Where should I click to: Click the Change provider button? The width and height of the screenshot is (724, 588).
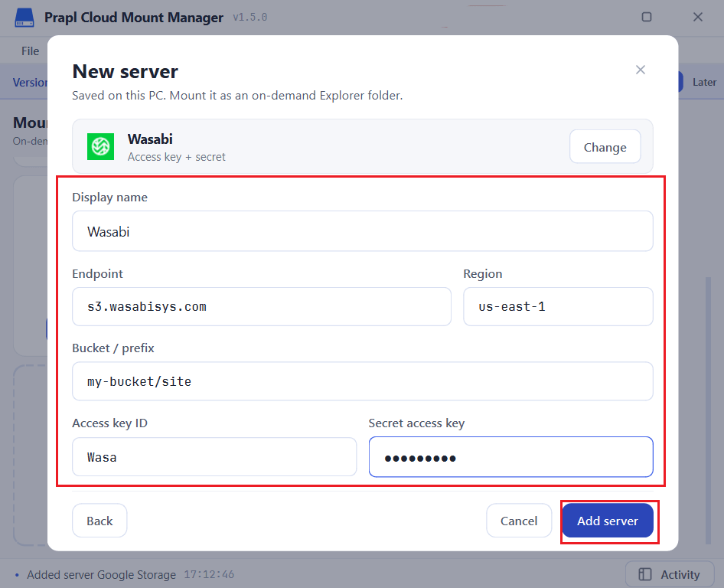pos(605,147)
